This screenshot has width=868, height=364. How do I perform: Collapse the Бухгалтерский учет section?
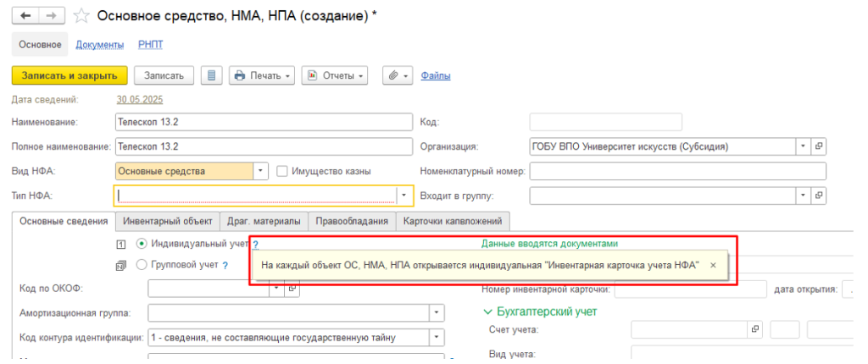pyautogui.click(x=487, y=312)
